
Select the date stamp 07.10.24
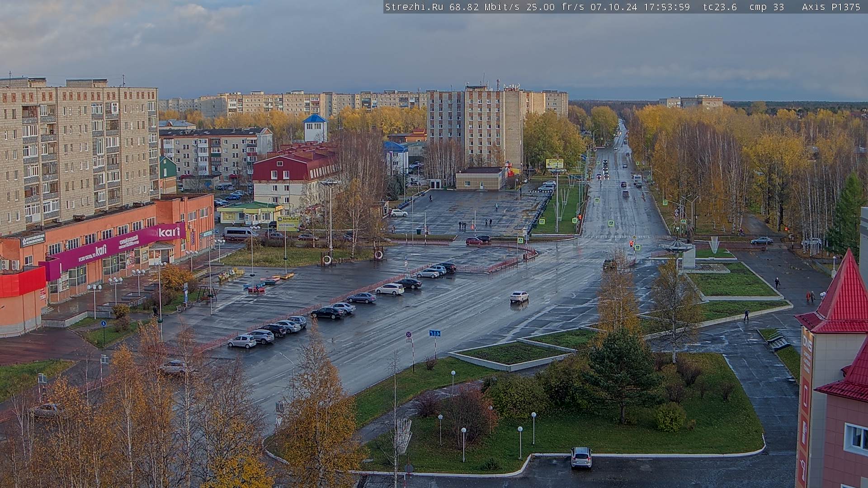613,7
